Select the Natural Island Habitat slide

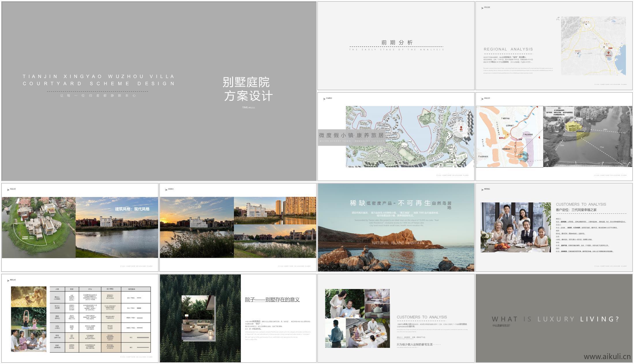click(396, 227)
